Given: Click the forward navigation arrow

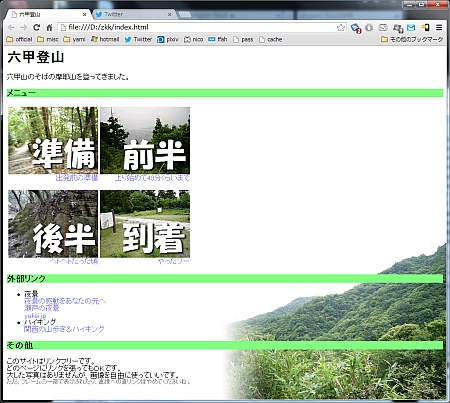Looking at the screenshot, I should [x=24, y=27].
